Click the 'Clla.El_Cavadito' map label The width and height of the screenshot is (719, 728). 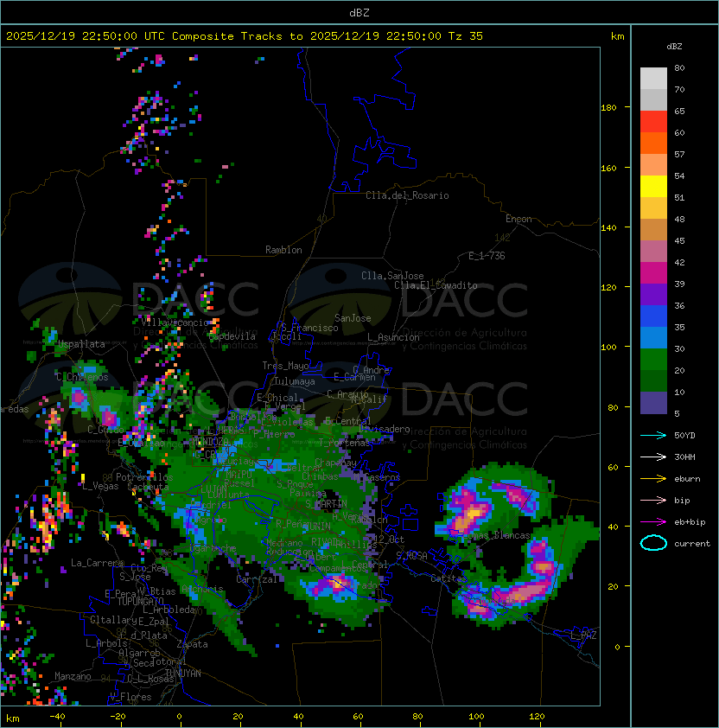coord(436,285)
